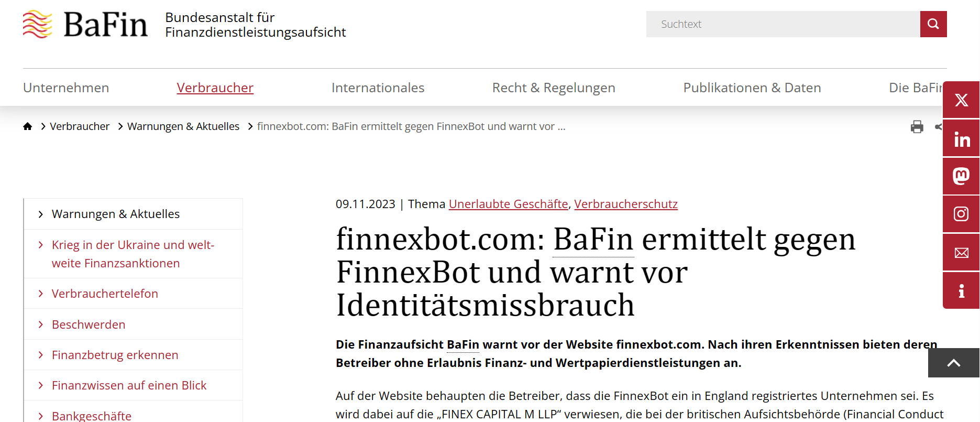
Task: Open the Die BaFin menu
Action: (916, 88)
